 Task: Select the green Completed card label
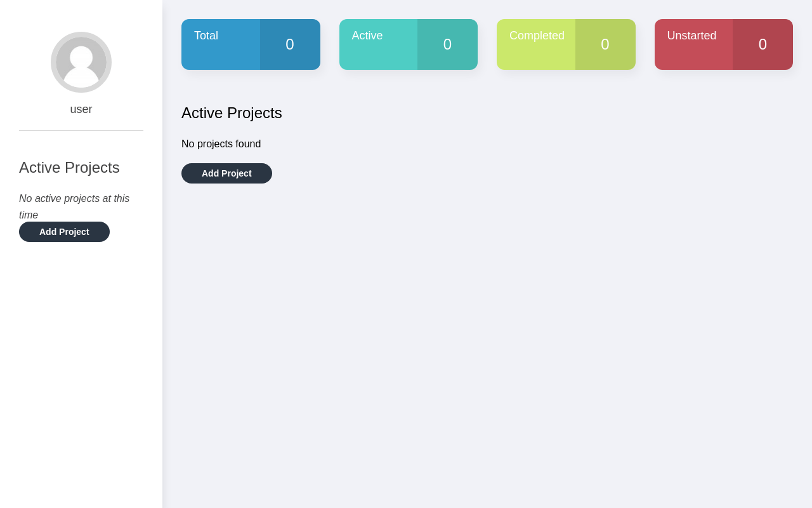pyautogui.click(x=537, y=36)
